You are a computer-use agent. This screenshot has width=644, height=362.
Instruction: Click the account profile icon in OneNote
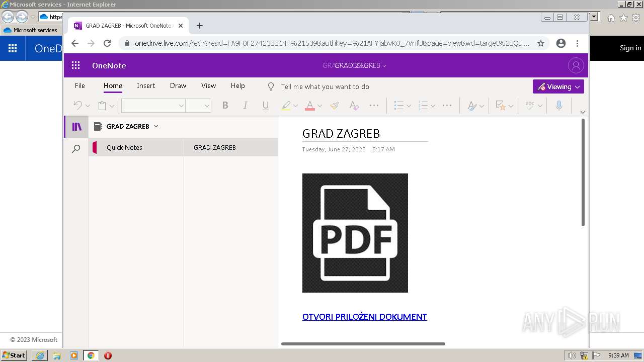pyautogui.click(x=576, y=65)
